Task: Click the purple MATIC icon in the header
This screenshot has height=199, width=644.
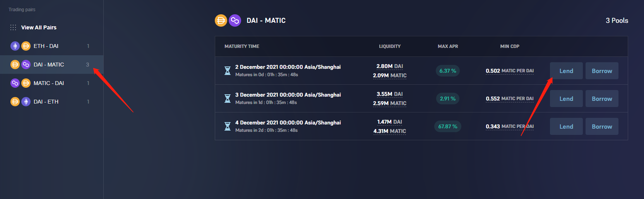Action: click(235, 20)
